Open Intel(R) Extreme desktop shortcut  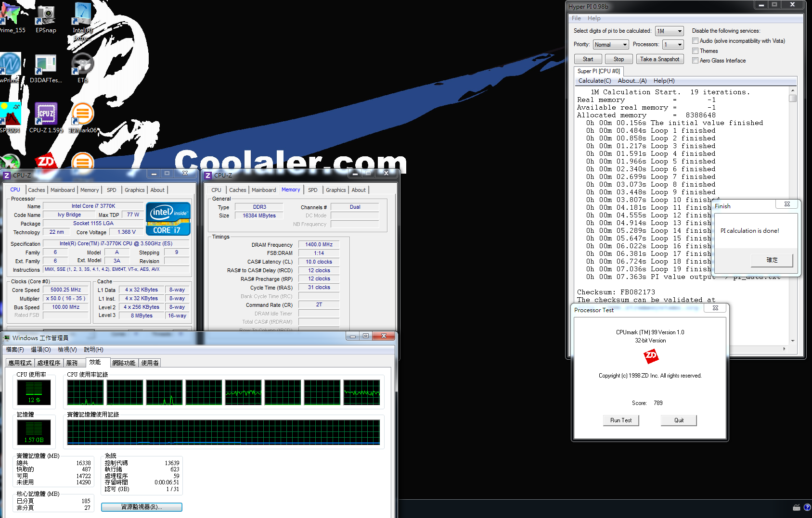(82, 21)
